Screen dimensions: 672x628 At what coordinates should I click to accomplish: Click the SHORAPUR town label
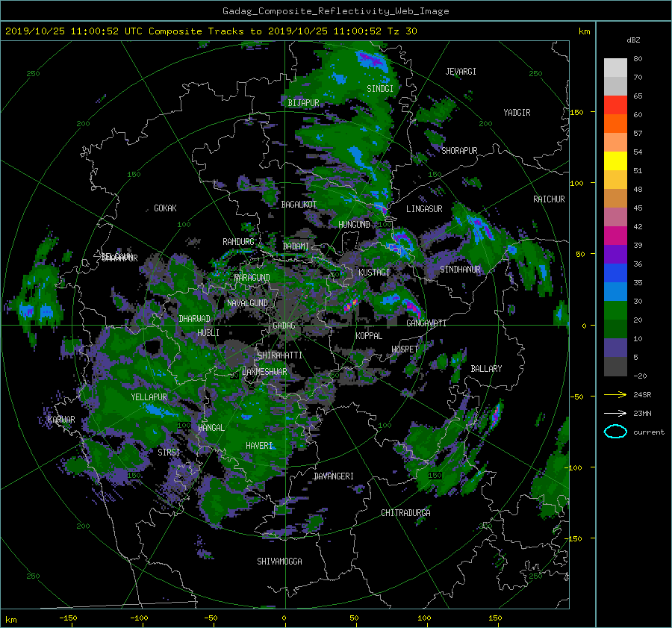coord(459,151)
